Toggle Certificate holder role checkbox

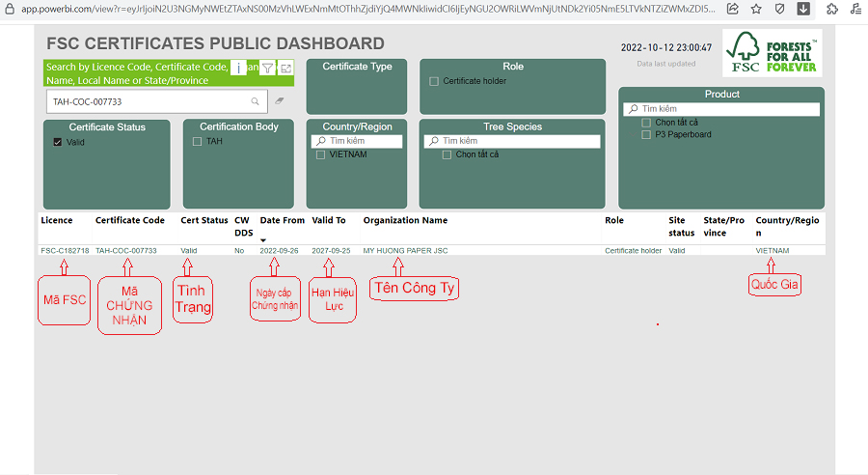click(x=434, y=81)
